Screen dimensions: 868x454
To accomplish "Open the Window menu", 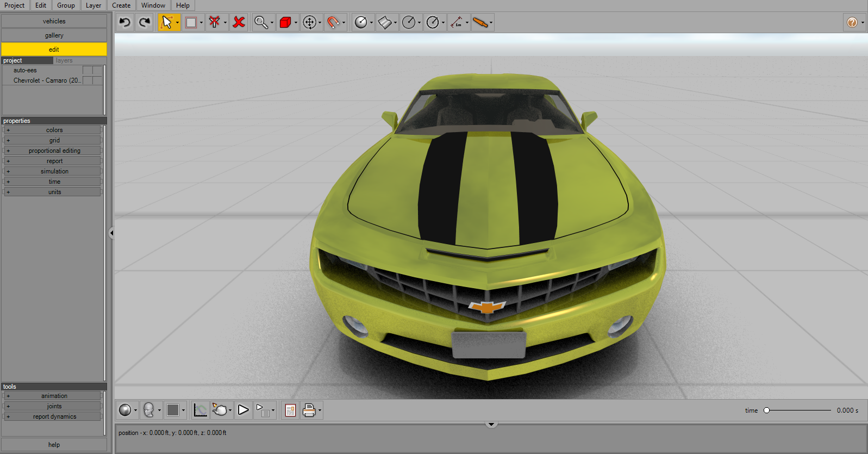I will pos(153,5).
